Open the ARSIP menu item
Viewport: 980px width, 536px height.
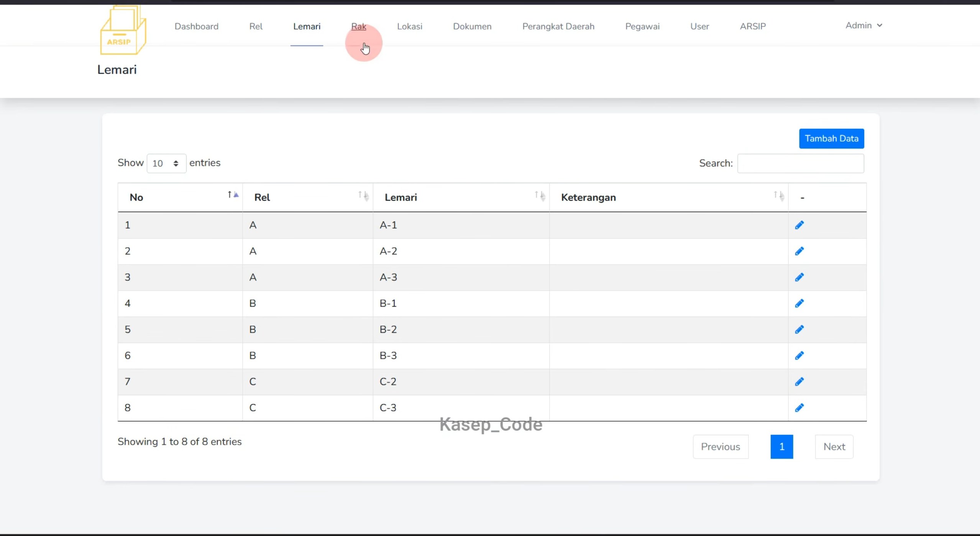[753, 26]
